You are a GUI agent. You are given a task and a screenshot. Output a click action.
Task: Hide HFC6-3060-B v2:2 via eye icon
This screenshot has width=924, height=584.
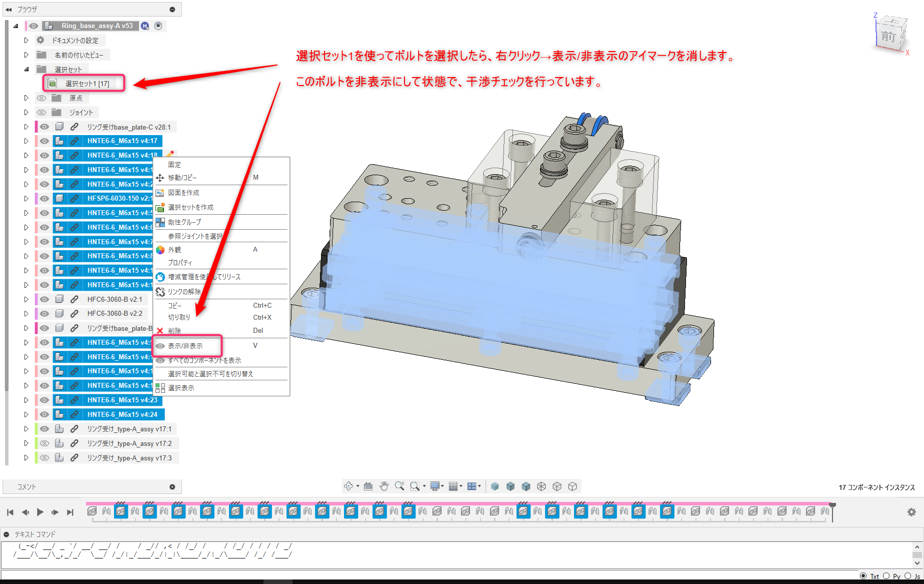click(44, 314)
